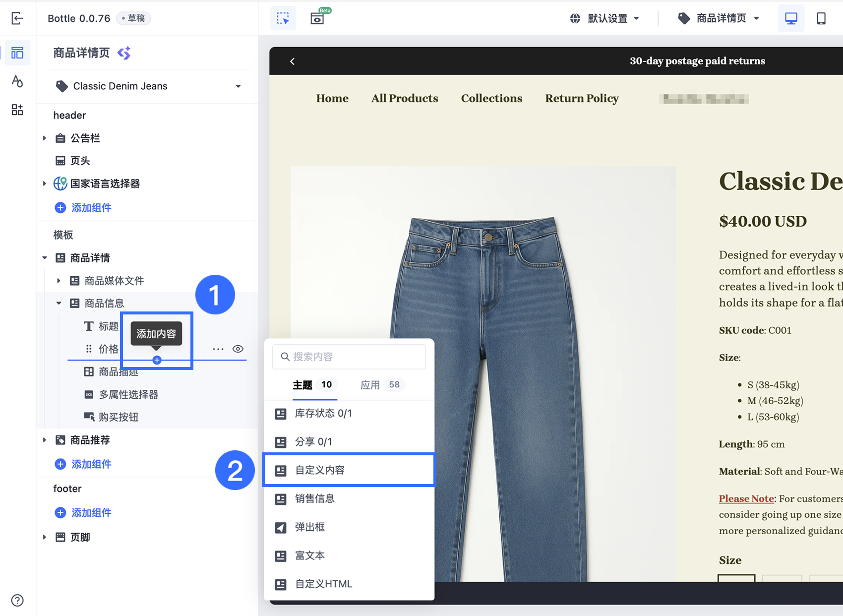Open the theme style settings icon

pos(17,81)
